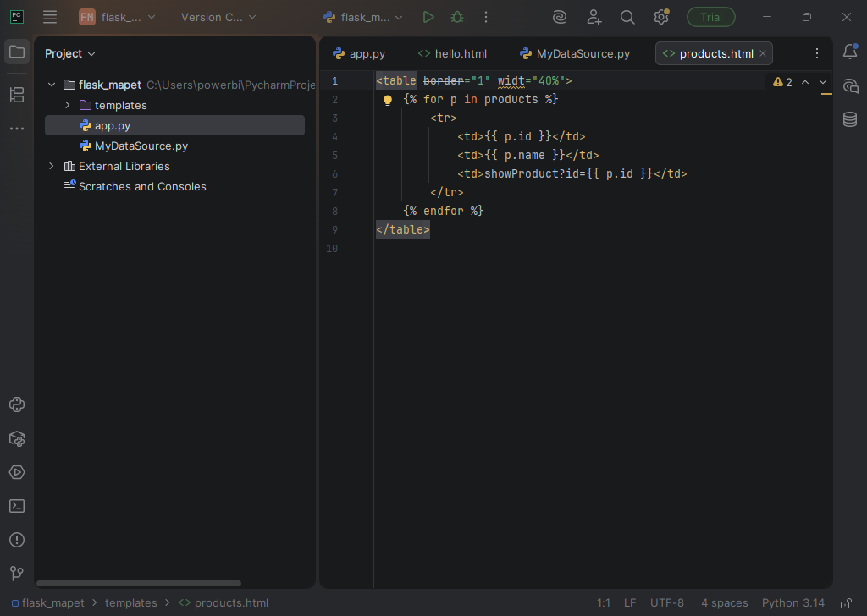
Task: Click the closing '</table>' tag
Action: (x=403, y=229)
